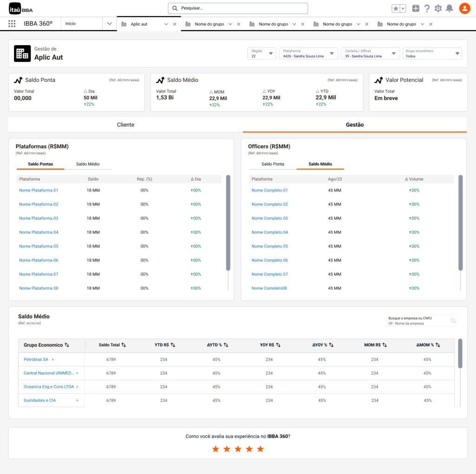This screenshot has width=476, height=474.
Task: Select Saldo Médio tab in Plataformas panel
Action: [88, 164]
